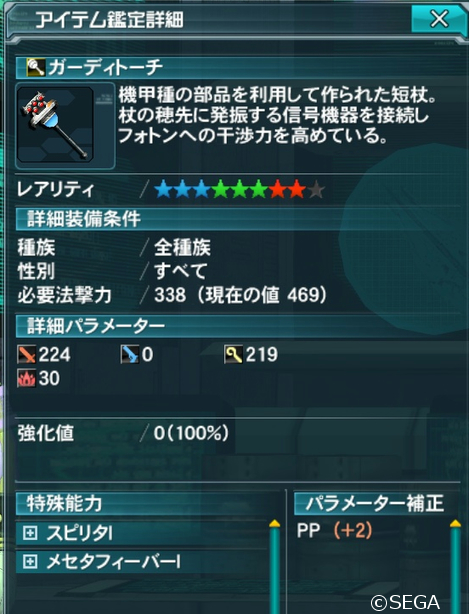Close the アイテム鑑定詳細 window with X
This screenshot has height=614, width=469.
tap(439, 19)
